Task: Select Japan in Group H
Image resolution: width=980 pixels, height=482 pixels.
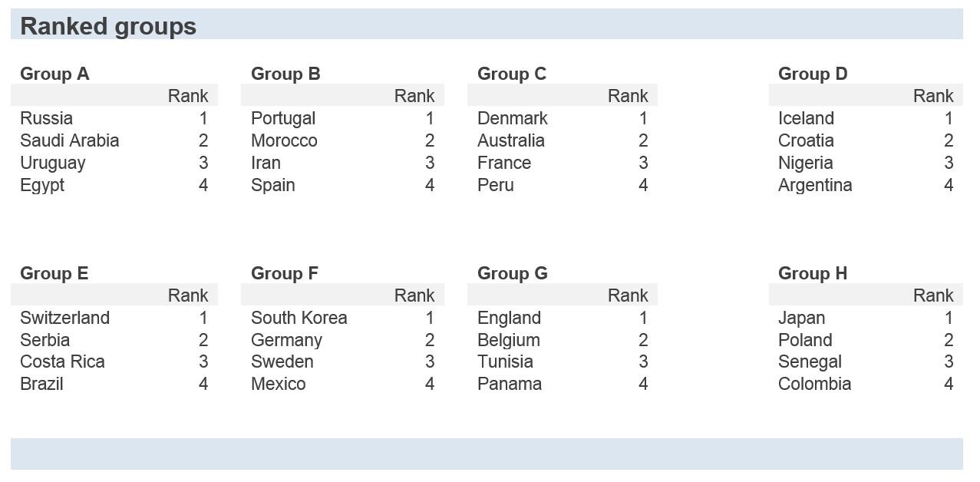Action: click(802, 318)
